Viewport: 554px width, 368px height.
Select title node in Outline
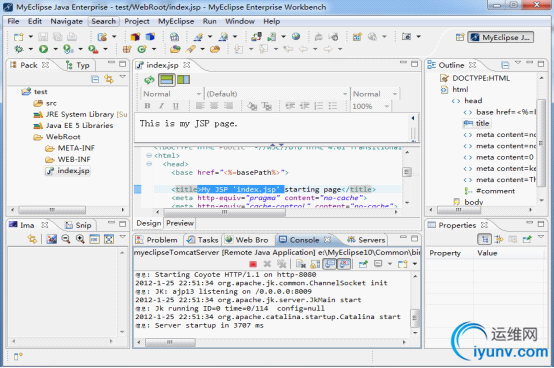click(477, 123)
